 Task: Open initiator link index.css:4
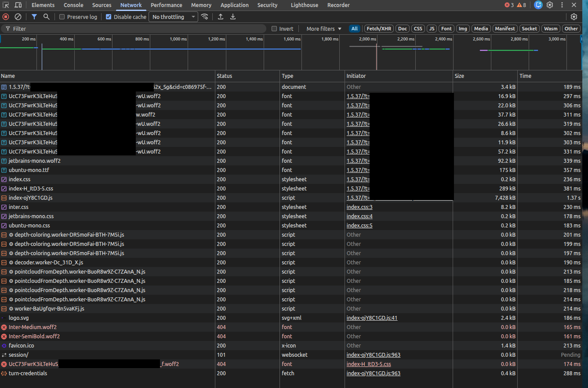point(359,216)
